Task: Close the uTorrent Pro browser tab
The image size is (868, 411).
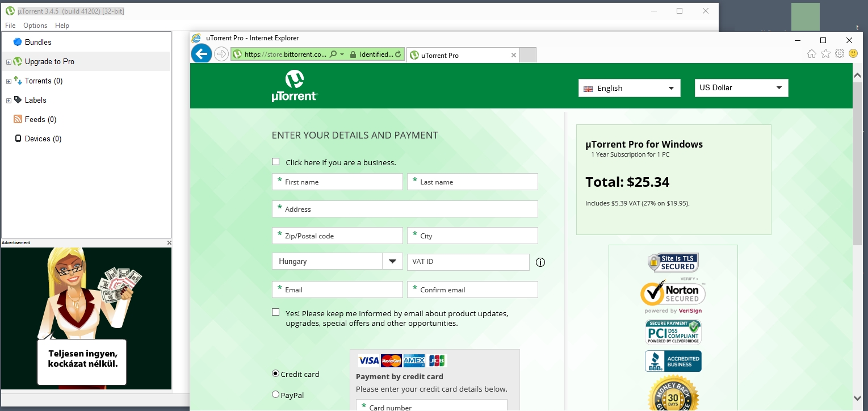Action: tap(514, 55)
